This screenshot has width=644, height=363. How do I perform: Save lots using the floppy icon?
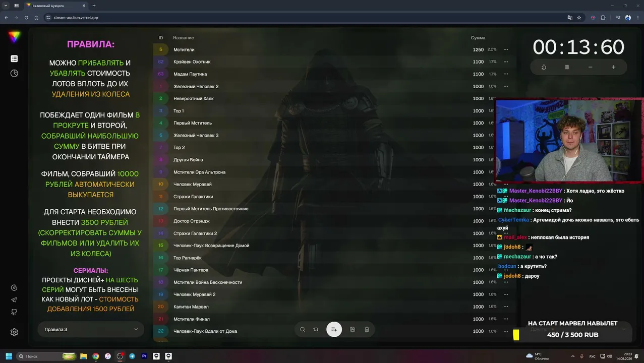tap(353, 329)
